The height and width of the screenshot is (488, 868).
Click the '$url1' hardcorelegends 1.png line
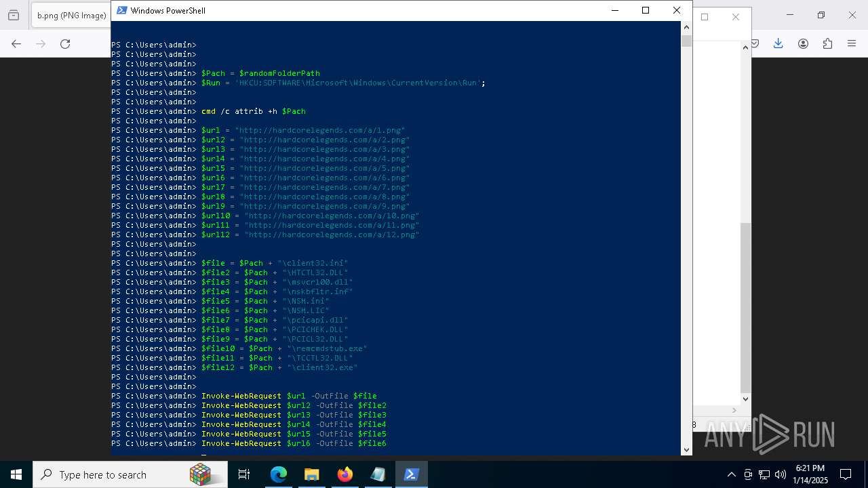pyautogui.click(x=303, y=130)
